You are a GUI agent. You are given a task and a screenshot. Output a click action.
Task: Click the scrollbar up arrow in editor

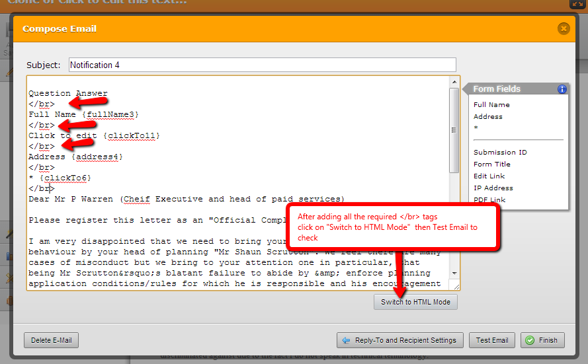454,82
